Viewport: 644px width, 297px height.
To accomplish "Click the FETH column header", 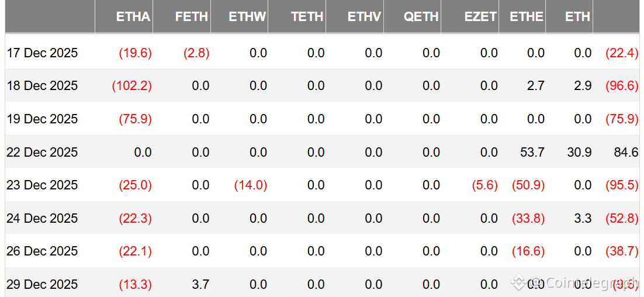I will [x=191, y=17].
